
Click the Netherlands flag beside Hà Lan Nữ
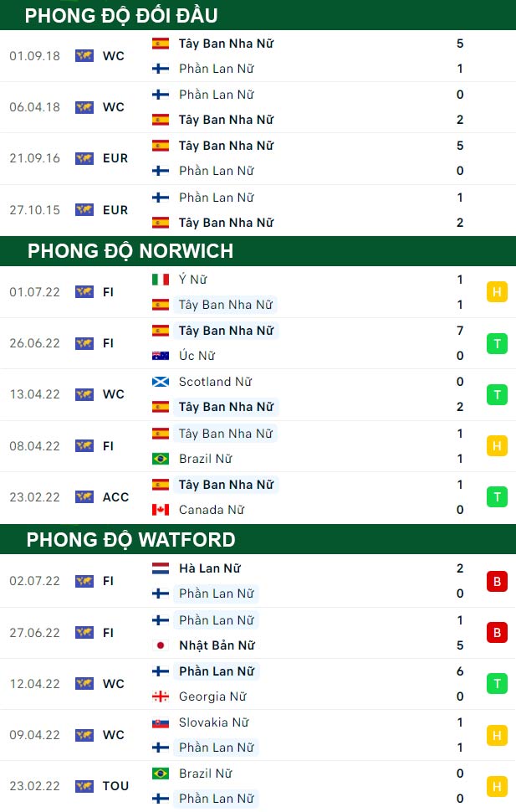coord(161,568)
